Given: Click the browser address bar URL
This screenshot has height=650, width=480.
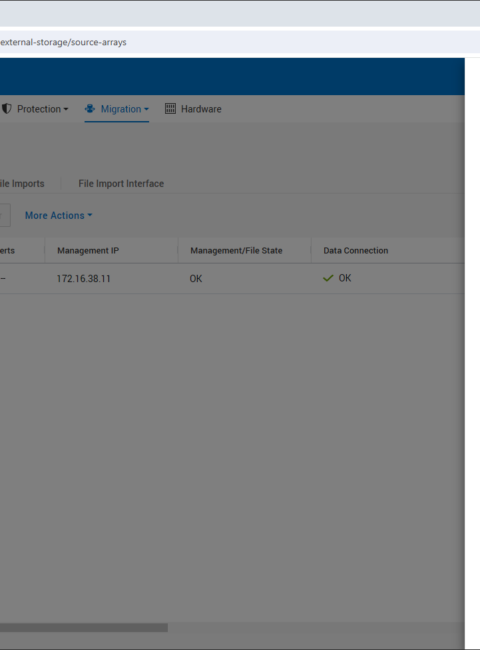Looking at the screenshot, I should 63,42.
